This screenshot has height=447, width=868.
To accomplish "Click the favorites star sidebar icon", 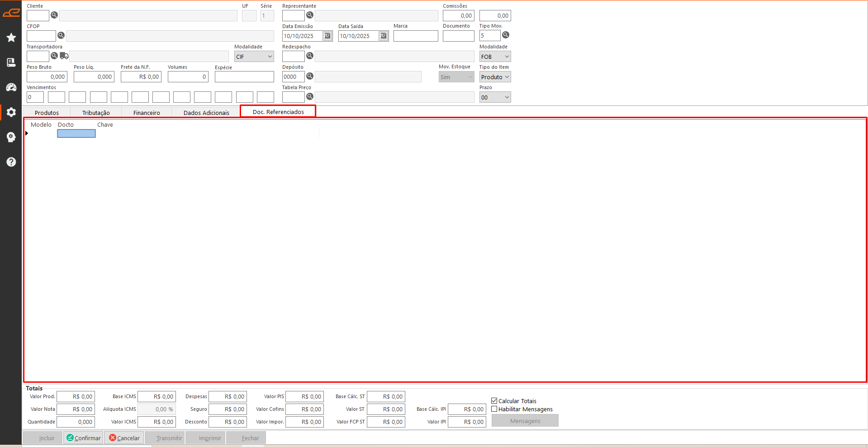I will point(11,38).
